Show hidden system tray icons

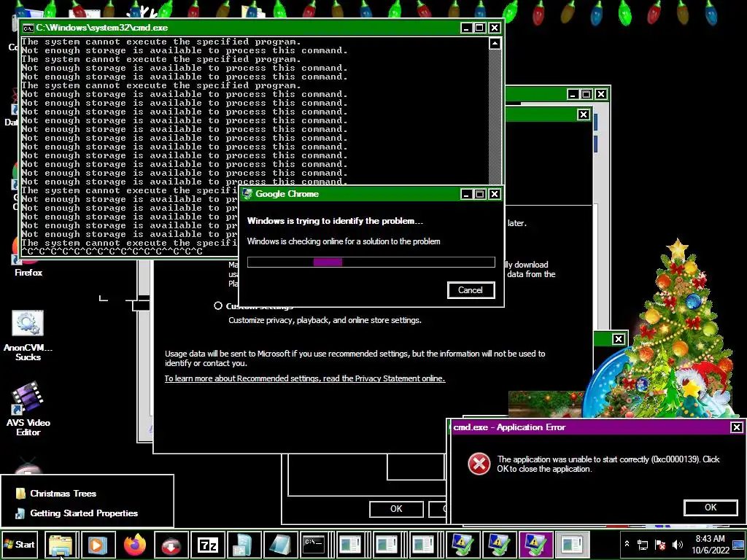click(x=627, y=544)
